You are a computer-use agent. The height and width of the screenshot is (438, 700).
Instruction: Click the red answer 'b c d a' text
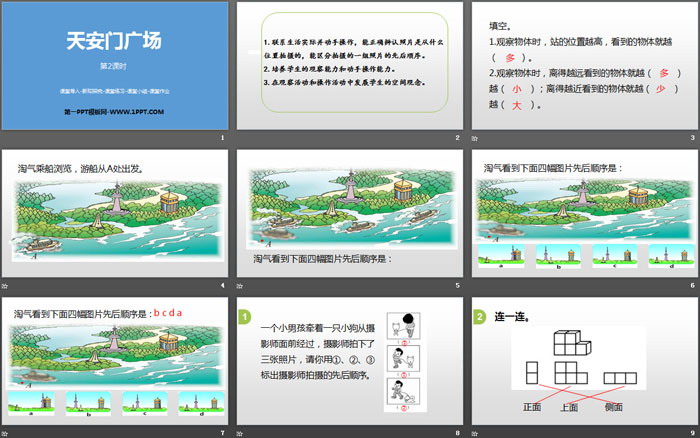point(167,313)
